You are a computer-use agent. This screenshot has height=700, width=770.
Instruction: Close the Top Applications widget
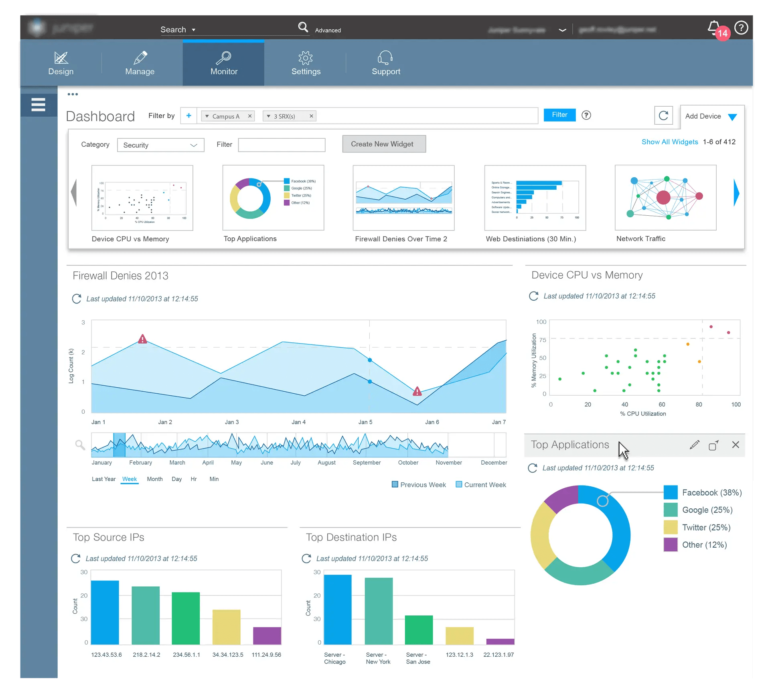736,445
